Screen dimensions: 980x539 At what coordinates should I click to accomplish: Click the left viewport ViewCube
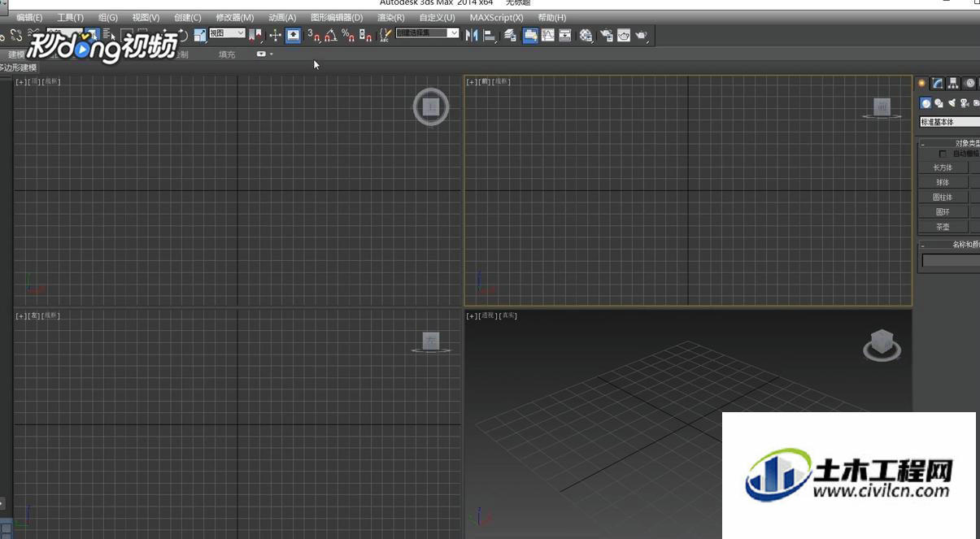click(x=431, y=341)
